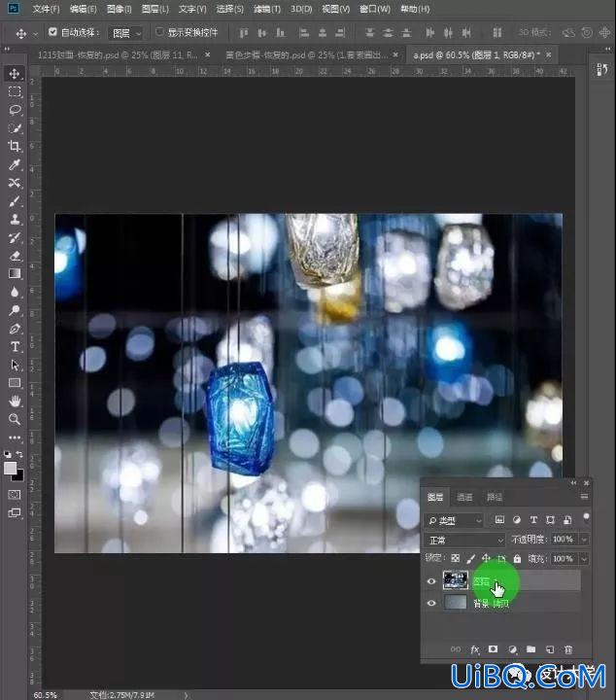Image resolution: width=616 pixels, height=700 pixels.
Task: Open the 不透明度 opacity slider arrow
Action: (584, 540)
